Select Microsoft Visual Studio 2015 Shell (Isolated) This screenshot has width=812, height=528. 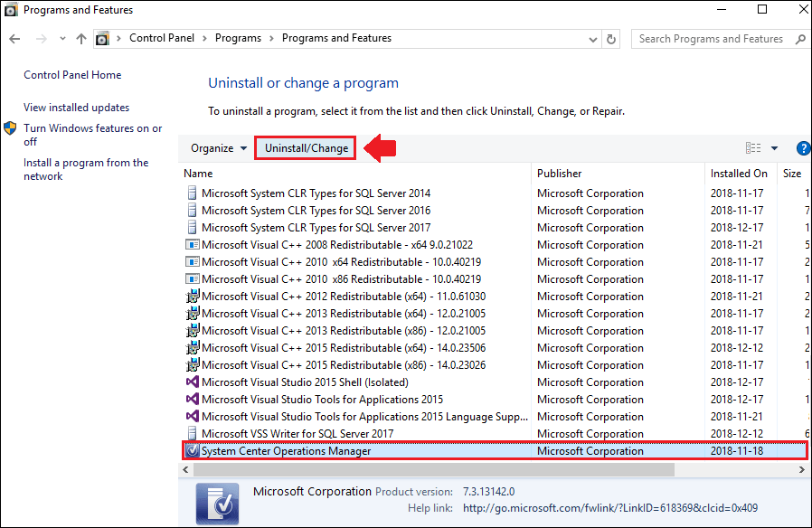(305, 382)
